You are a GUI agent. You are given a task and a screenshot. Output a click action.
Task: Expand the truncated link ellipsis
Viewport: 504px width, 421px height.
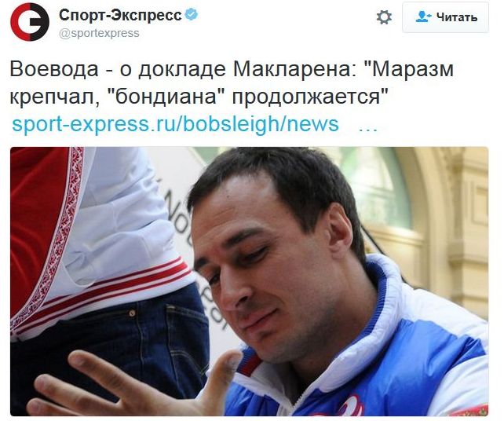[367, 128]
